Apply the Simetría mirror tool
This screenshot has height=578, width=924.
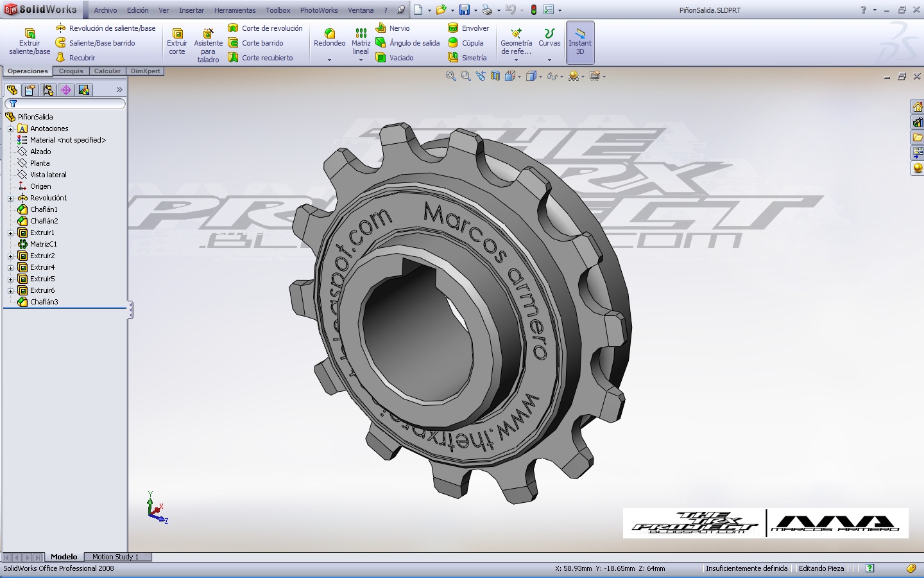click(467, 58)
